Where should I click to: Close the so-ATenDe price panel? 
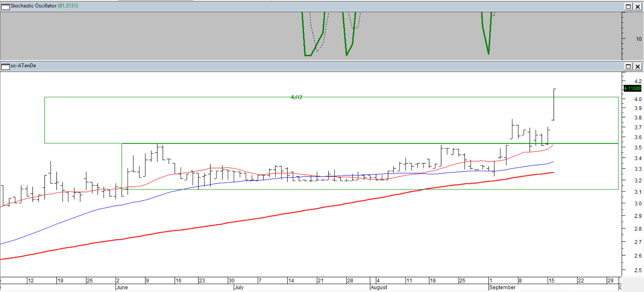click(x=638, y=66)
